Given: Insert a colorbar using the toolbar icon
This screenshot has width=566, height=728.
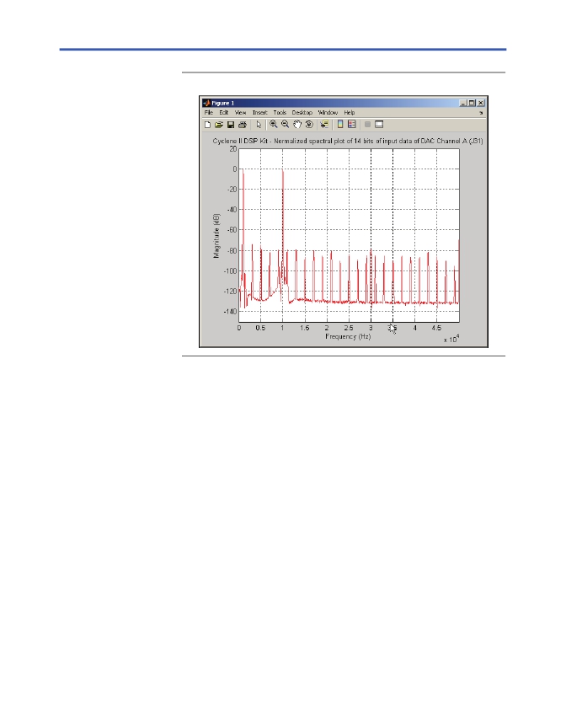Looking at the screenshot, I should (340, 124).
